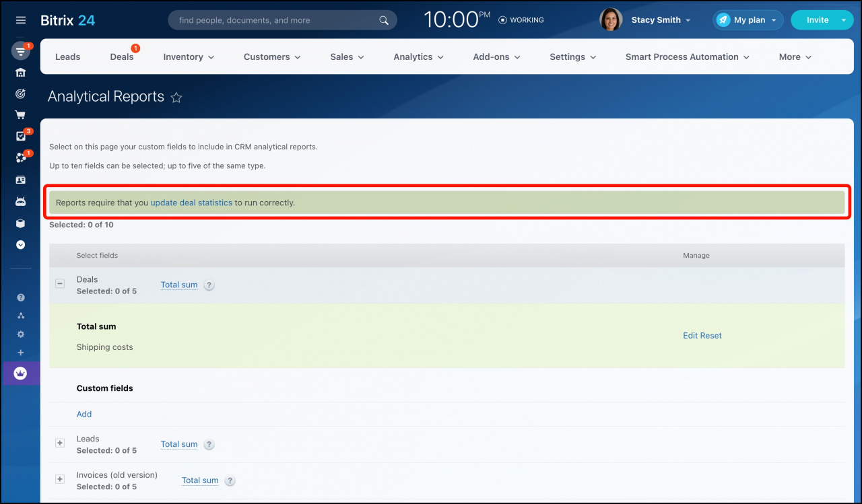Open the help question mark sidebar icon
Screen dimensions: 862x504
[20, 297]
